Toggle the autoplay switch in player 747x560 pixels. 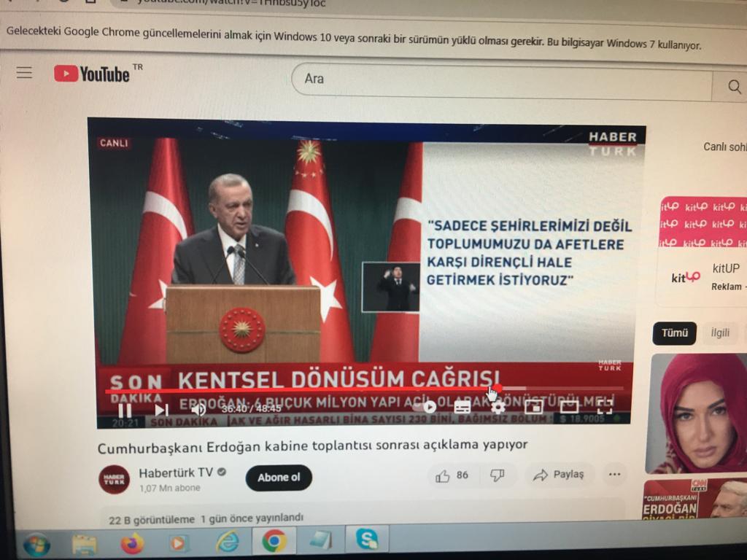pos(424,407)
